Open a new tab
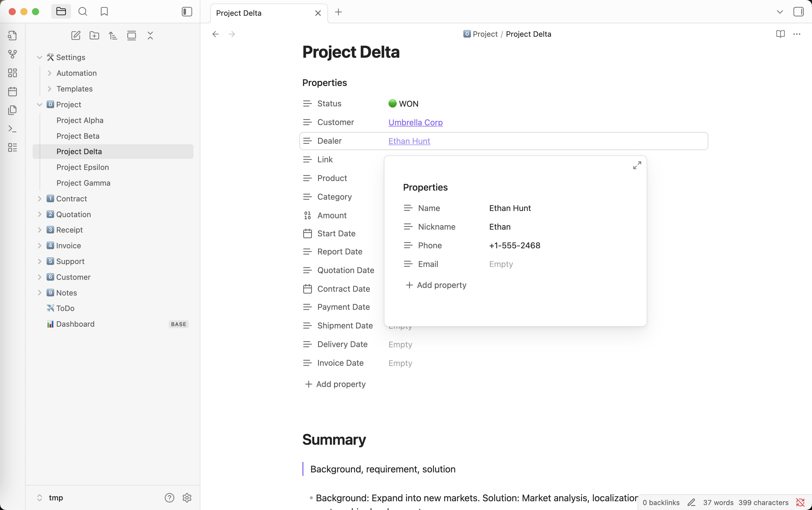Viewport: 812px width, 510px height. [338, 12]
